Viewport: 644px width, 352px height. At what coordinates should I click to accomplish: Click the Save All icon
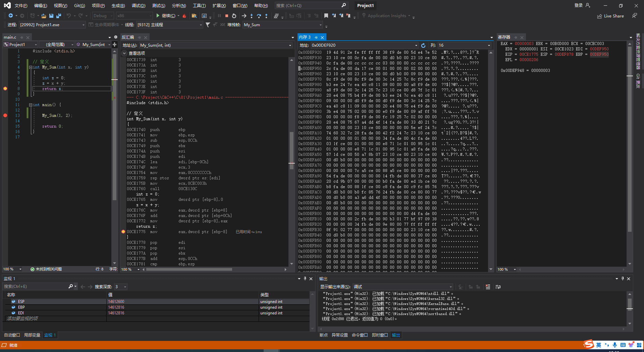[x=59, y=16]
